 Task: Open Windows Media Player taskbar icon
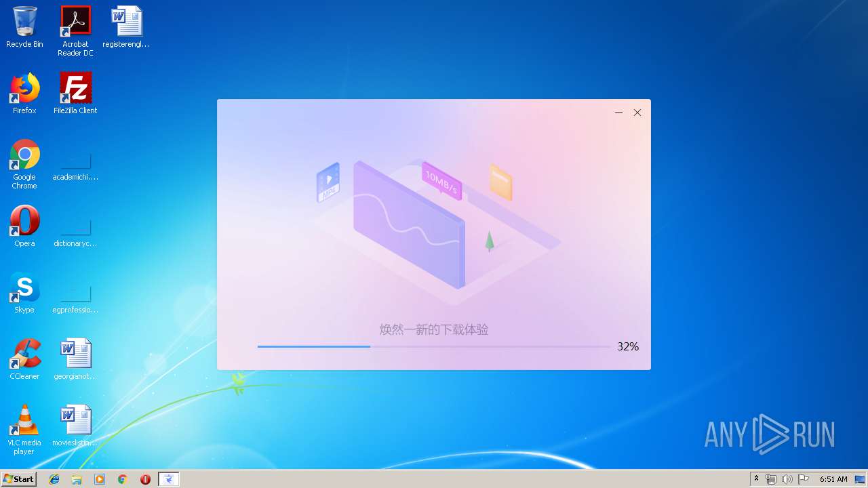point(100,479)
